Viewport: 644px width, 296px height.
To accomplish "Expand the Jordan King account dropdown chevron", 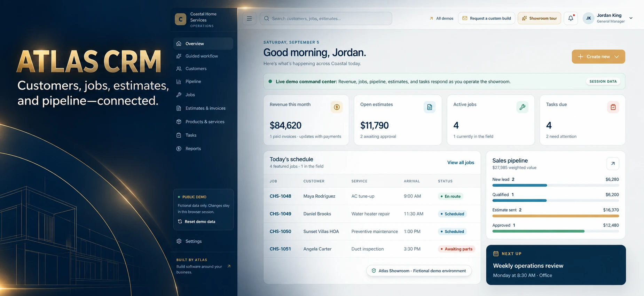I will [x=631, y=18].
